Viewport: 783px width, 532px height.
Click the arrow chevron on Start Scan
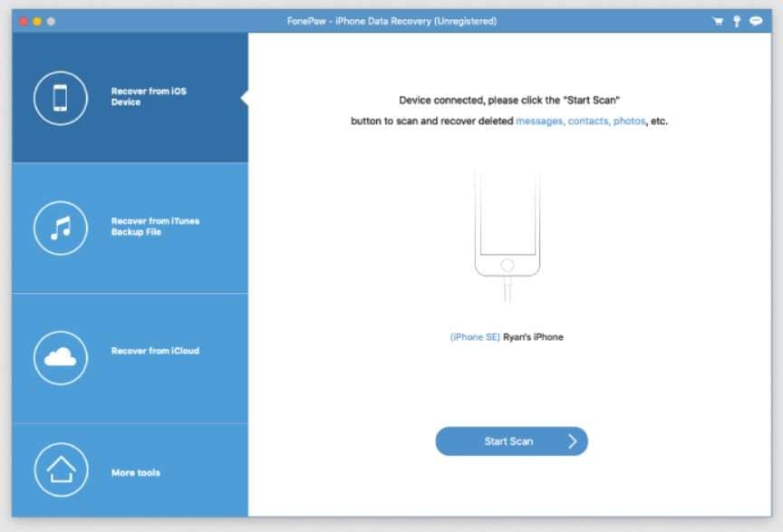(572, 441)
